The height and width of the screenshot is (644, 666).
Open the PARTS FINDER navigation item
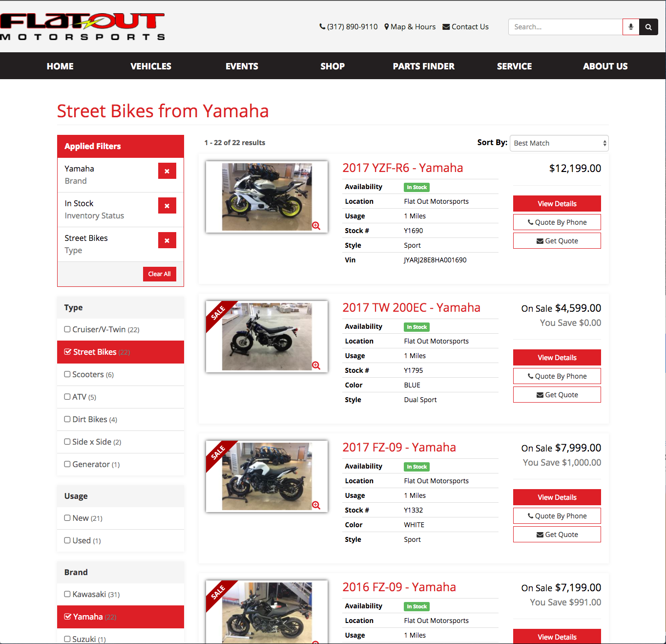pos(424,66)
